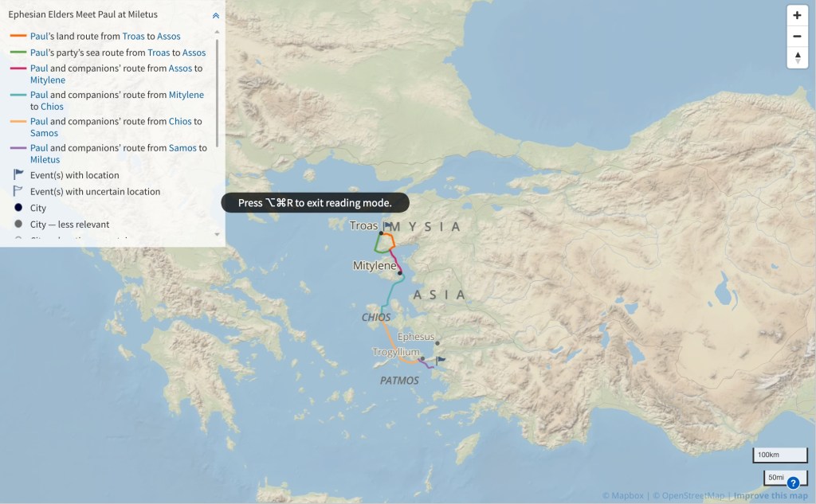The width and height of the screenshot is (816, 504).
Task: Open the Miletus link in legend
Action: [x=45, y=159]
